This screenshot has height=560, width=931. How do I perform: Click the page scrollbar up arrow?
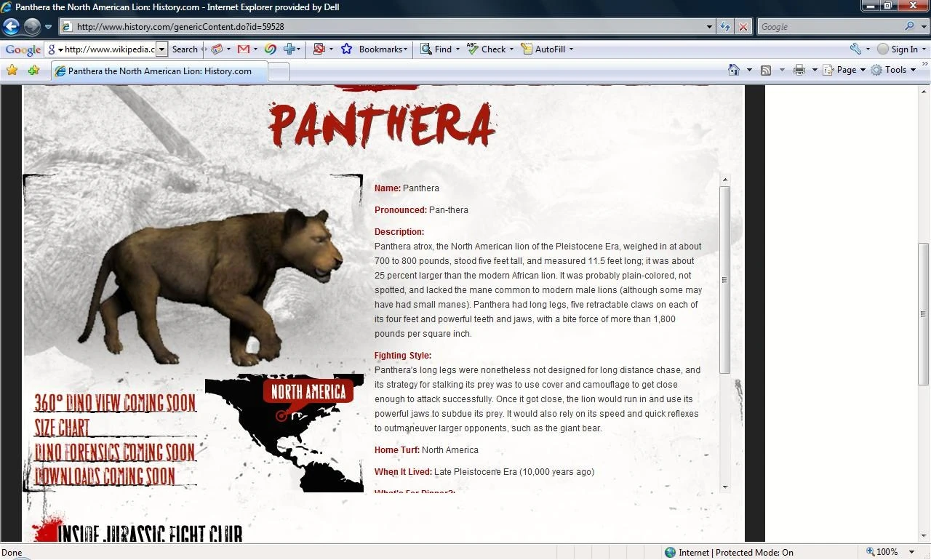tap(924, 90)
